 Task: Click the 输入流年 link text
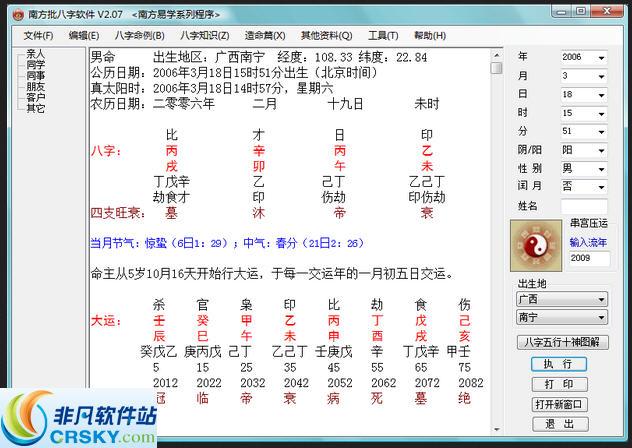588,242
